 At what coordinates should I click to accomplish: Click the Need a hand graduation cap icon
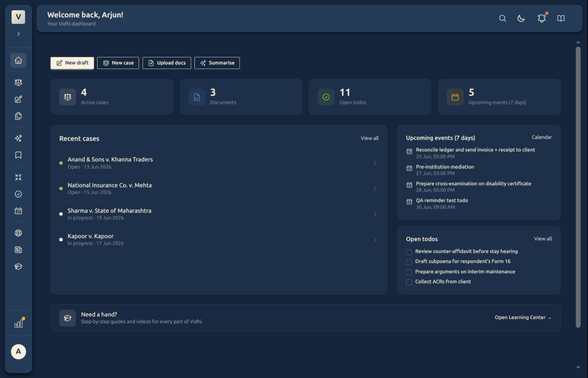point(68,318)
